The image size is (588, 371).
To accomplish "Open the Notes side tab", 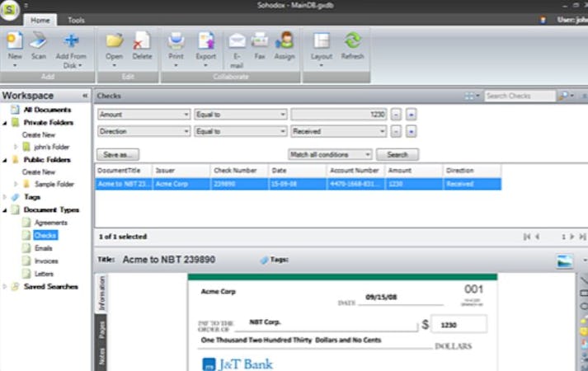I will [x=101, y=356].
